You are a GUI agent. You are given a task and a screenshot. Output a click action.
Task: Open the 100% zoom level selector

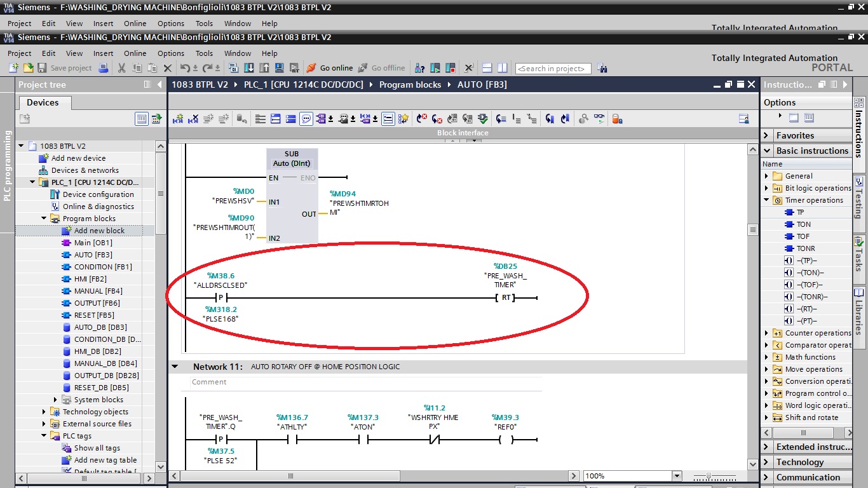[x=676, y=475]
